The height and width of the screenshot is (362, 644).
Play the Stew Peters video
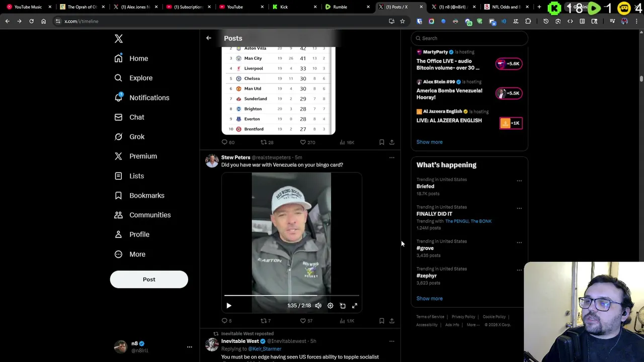(x=229, y=306)
